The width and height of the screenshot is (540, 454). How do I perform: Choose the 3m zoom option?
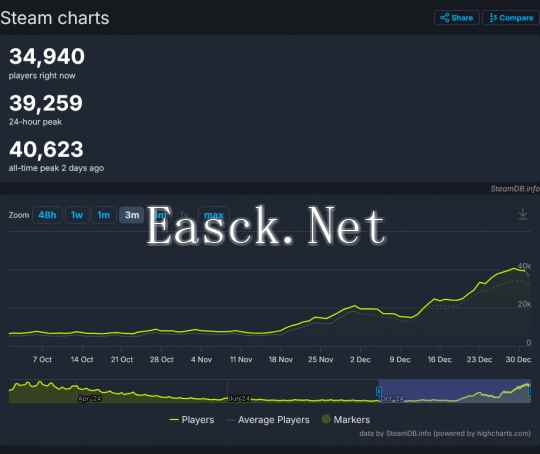pyautogui.click(x=132, y=215)
